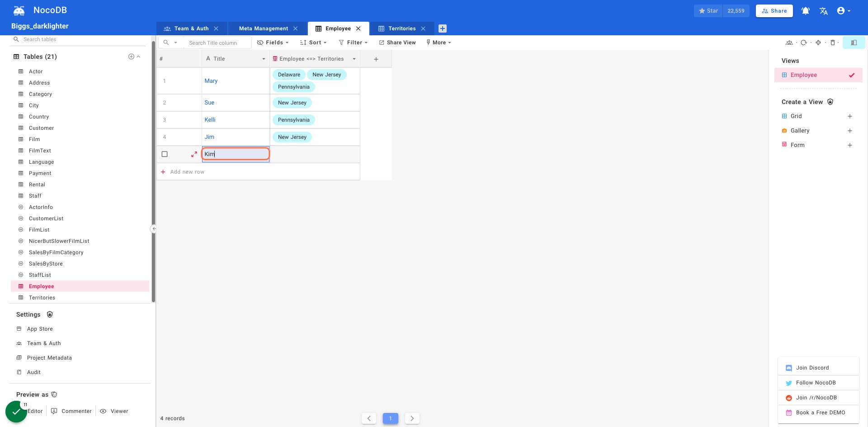This screenshot has width=868, height=427.
Task: Open the Filter dropdown
Action: (353, 43)
